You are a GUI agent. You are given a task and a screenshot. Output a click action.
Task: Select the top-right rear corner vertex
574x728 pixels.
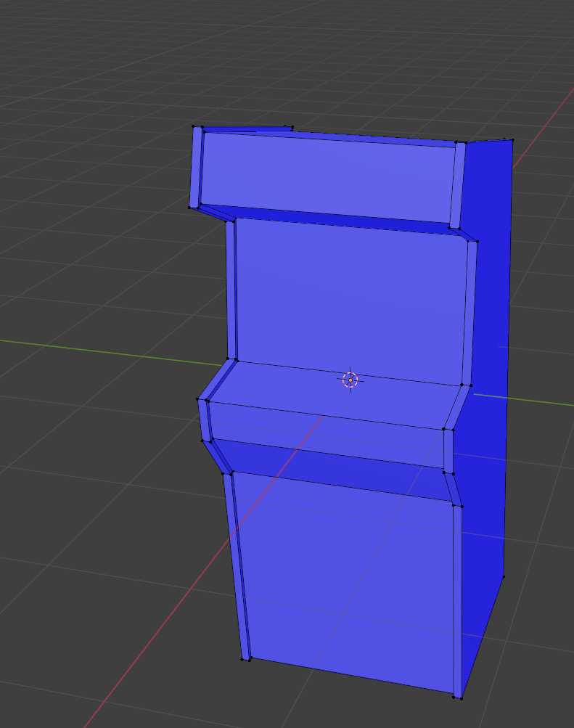(x=512, y=139)
